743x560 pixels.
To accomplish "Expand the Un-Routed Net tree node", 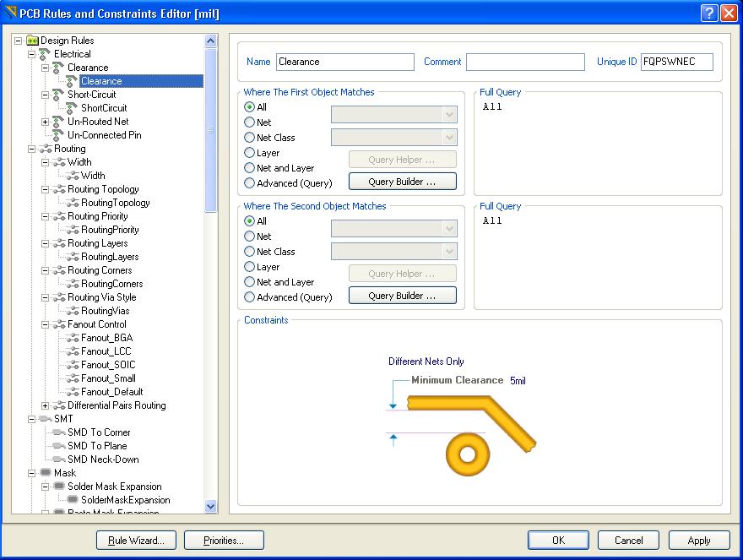I will (46, 122).
